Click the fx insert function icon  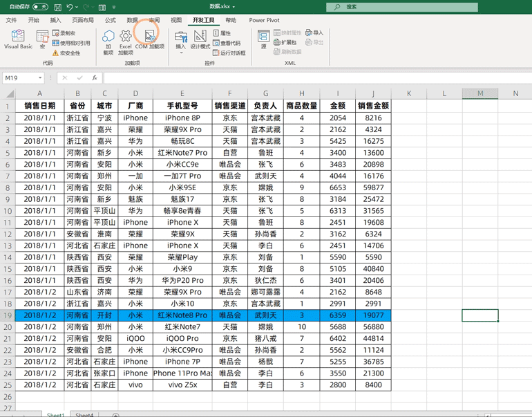[95, 77]
